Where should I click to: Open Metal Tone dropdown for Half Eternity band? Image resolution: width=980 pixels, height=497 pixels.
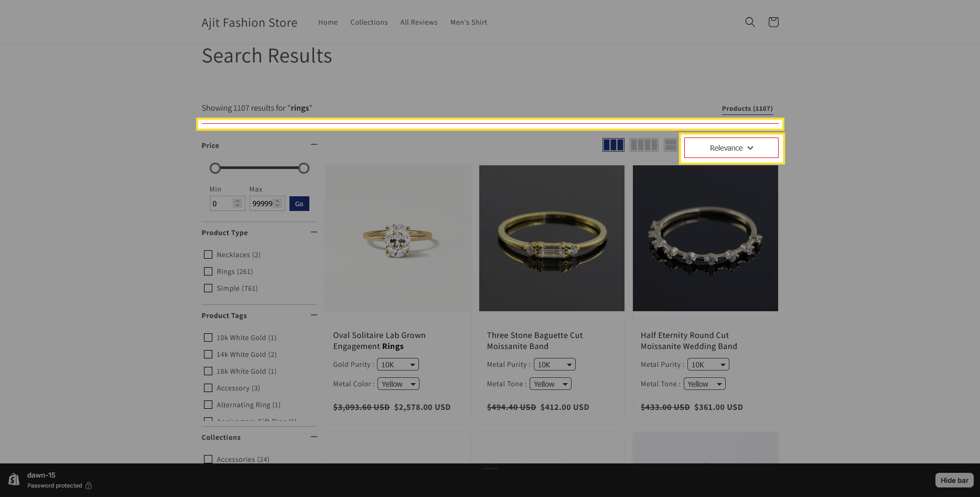(x=705, y=384)
